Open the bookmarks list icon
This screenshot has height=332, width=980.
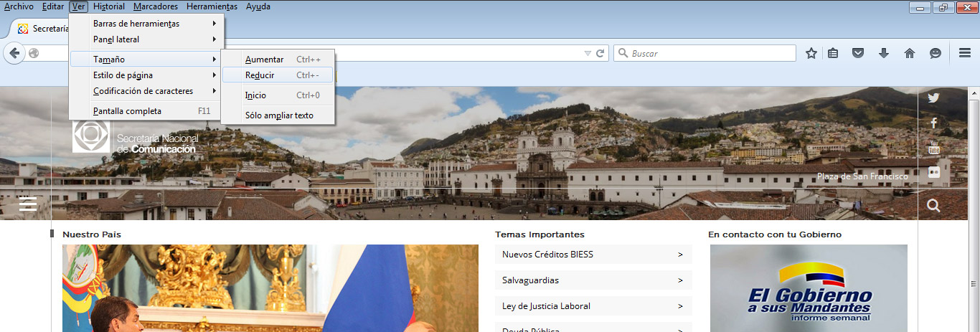pyautogui.click(x=833, y=53)
